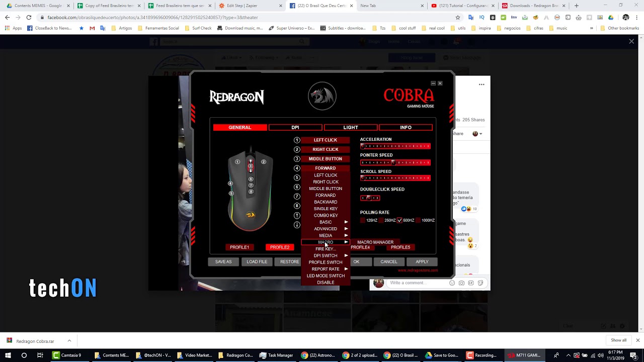Open Chrome three-dot menu
The height and width of the screenshot is (362, 644).
(636, 17)
